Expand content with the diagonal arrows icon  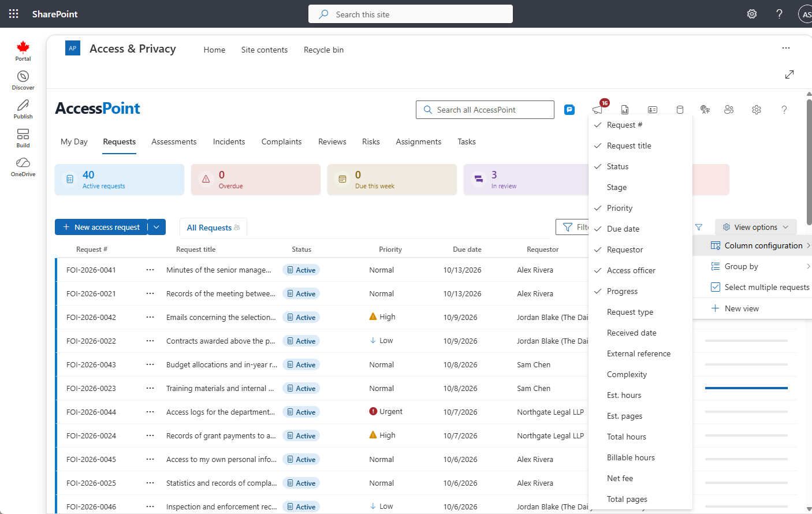coord(789,75)
